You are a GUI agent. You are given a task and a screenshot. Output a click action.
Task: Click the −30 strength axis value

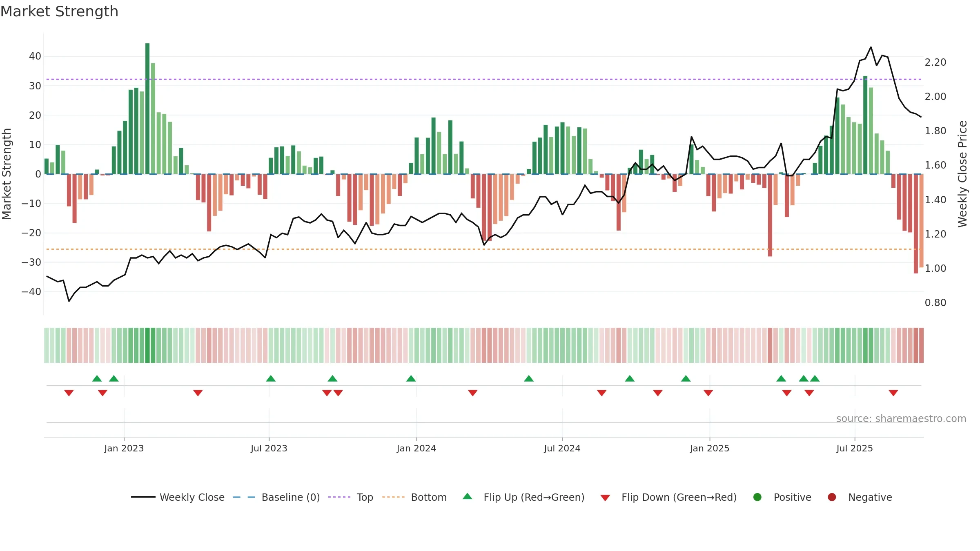pyautogui.click(x=31, y=262)
